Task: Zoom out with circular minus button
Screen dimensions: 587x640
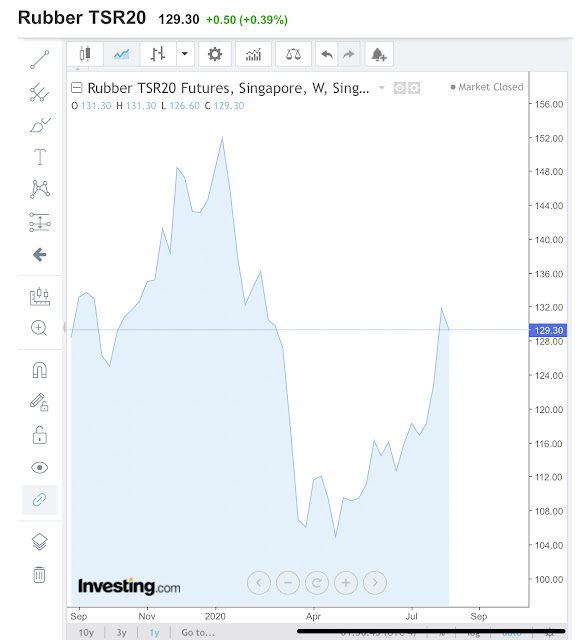Action: coord(288,583)
